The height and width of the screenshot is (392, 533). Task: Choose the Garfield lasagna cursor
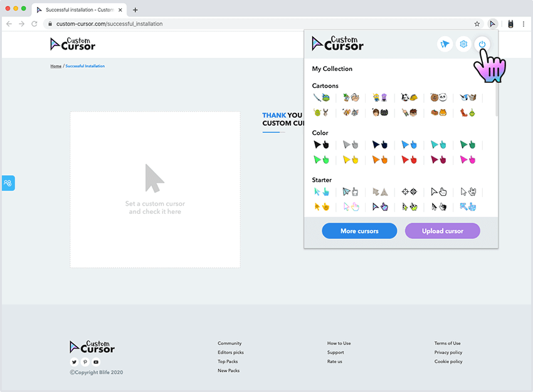(x=438, y=112)
